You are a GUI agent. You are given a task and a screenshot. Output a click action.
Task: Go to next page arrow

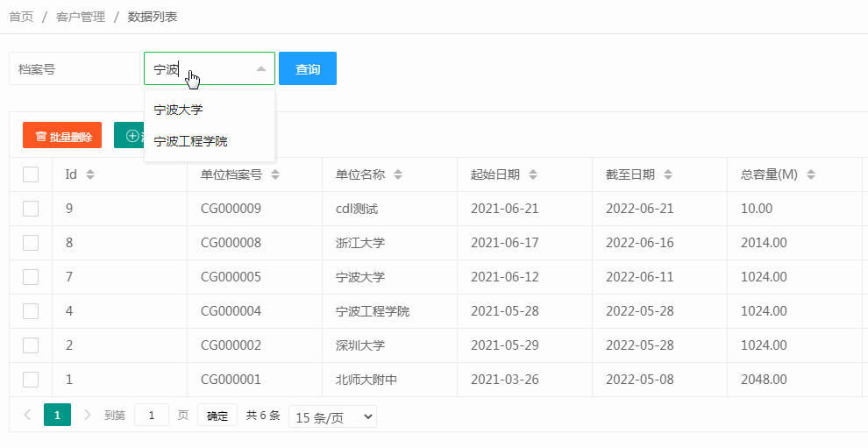(87, 415)
